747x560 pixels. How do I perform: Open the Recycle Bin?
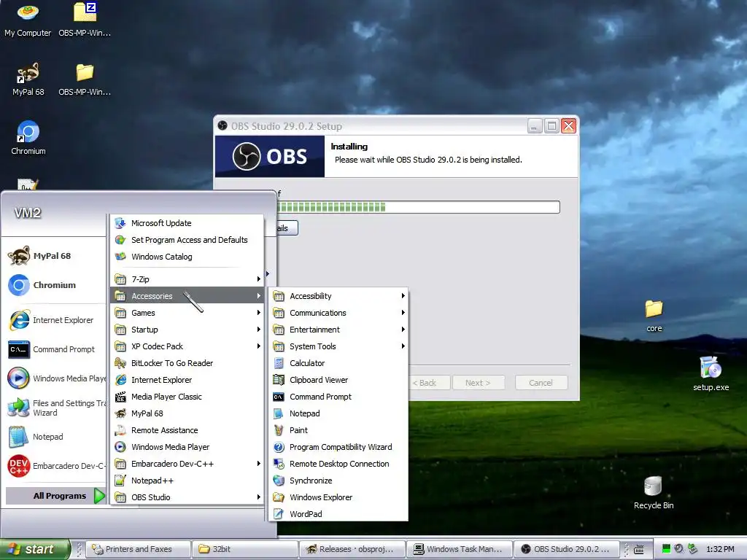click(654, 492)
